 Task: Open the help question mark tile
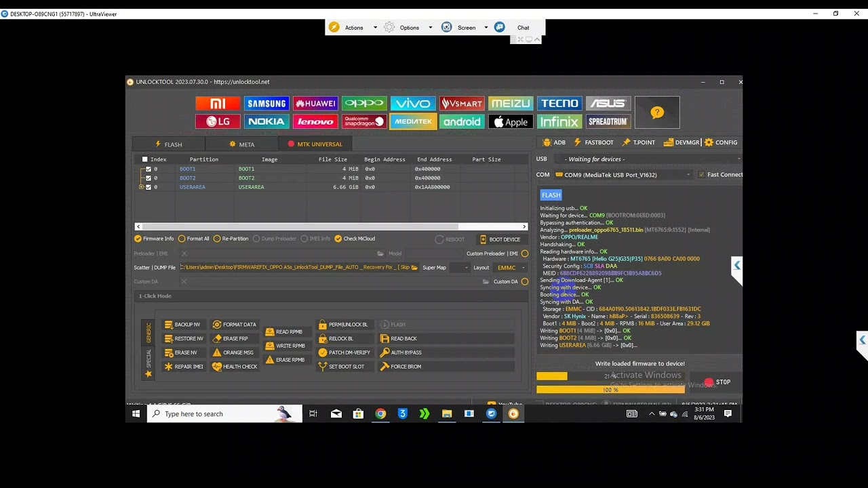(x=657, y=113)
